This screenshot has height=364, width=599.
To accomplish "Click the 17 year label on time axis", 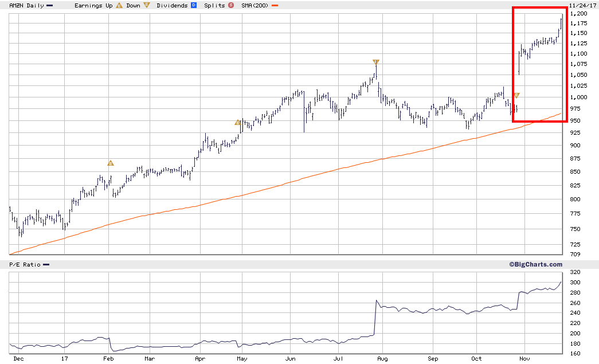I will 65,359.
